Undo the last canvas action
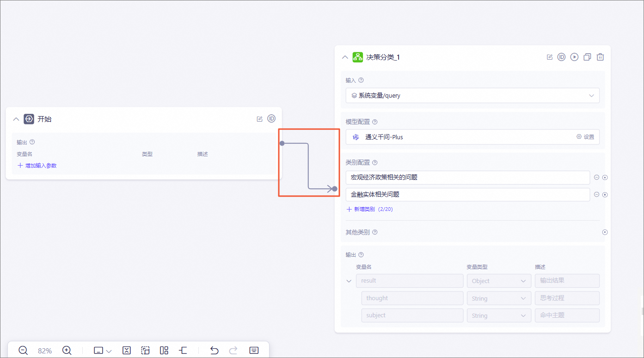Viewport: 644px width, 358px height. (214, 351)
